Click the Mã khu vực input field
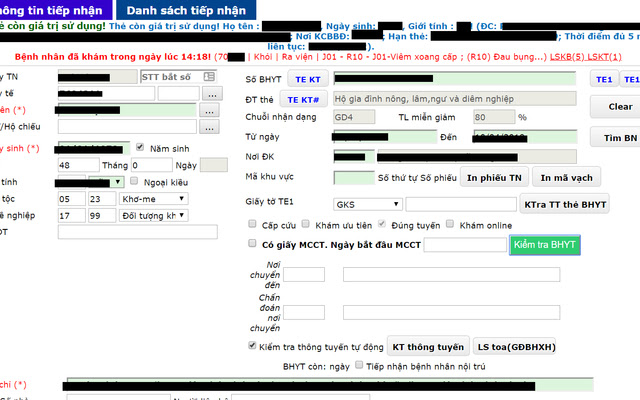 click(x=354, y=177)
